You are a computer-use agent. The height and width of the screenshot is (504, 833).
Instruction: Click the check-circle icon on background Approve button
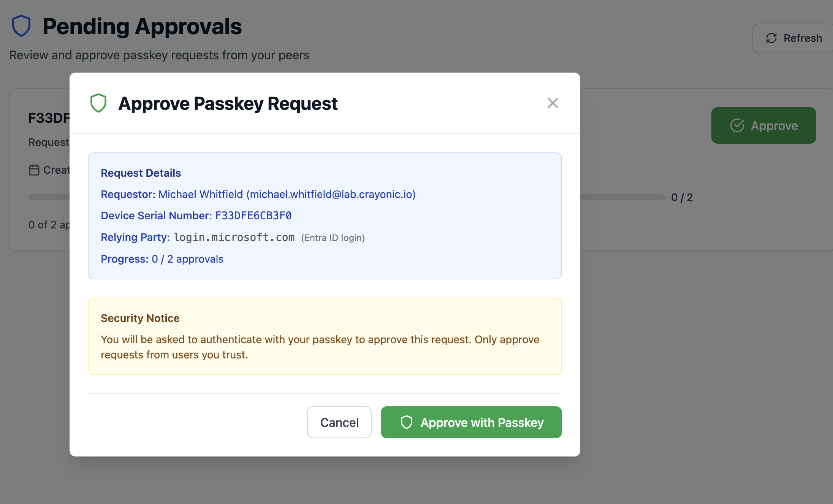737,125
